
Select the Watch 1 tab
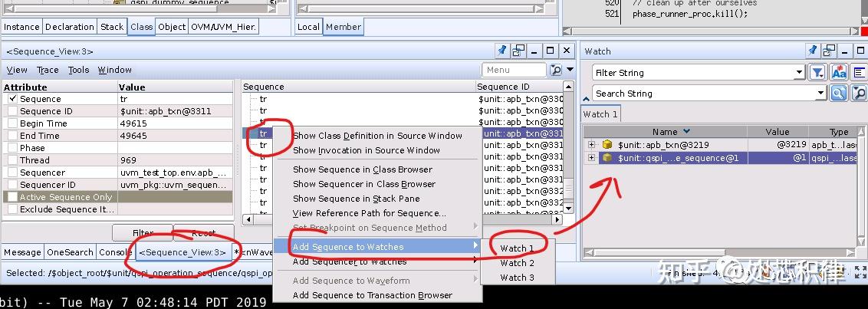600,114
